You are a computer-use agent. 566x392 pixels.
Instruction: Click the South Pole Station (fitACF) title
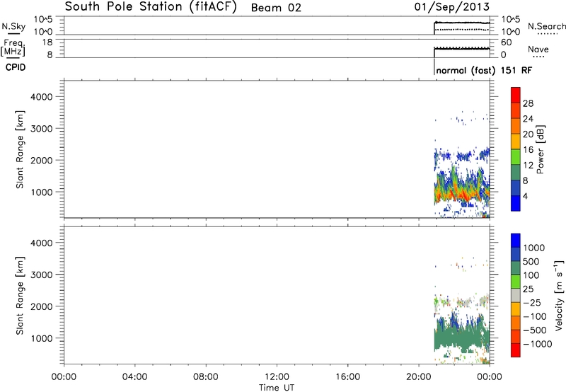click(x=151, y=6)
